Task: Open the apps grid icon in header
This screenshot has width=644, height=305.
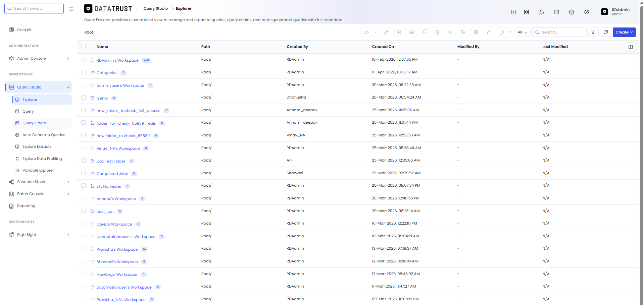Action: coord(526,12)
